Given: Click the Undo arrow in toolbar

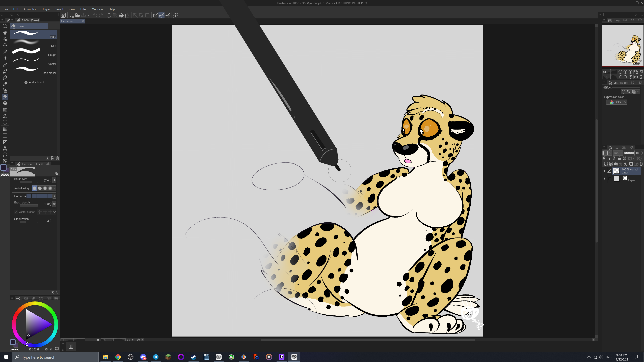Looking at the screenshot, I should tap(95, 15).
